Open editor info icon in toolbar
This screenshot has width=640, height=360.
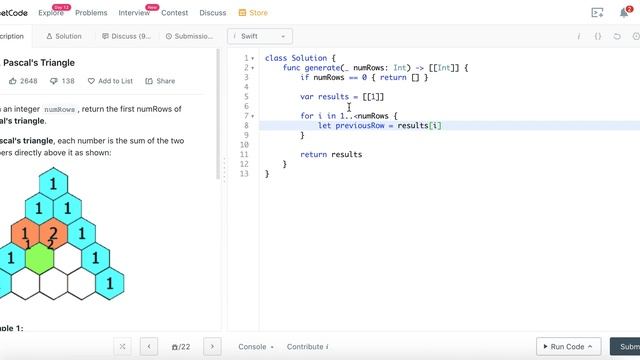coord(579,36)
